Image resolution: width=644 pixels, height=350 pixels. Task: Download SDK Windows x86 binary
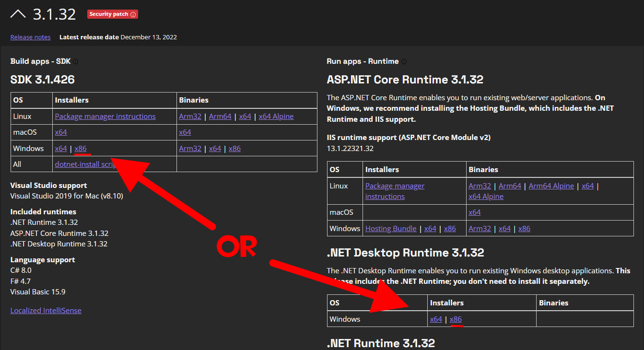(x=234, y=148)
